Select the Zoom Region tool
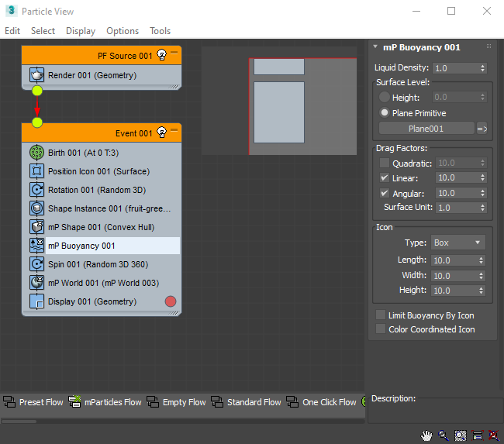The height and width of the screenshot is (444, 504). click(461, 435)
